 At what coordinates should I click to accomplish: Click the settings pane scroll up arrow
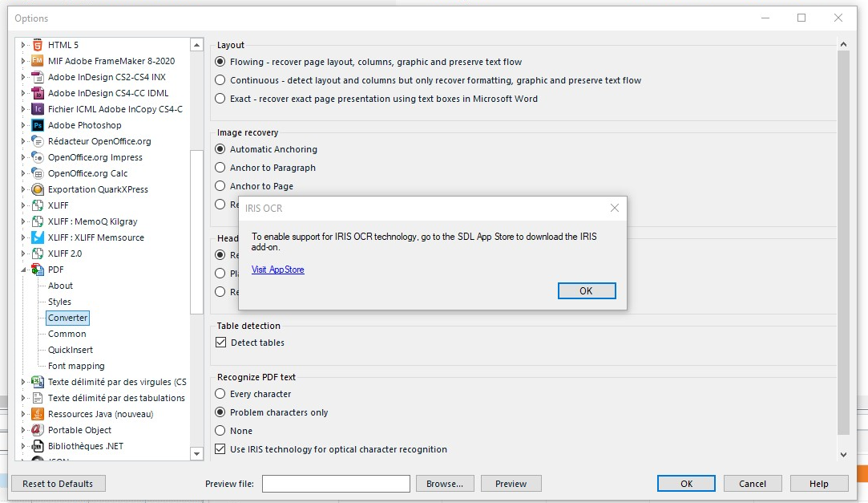point(844,44)
